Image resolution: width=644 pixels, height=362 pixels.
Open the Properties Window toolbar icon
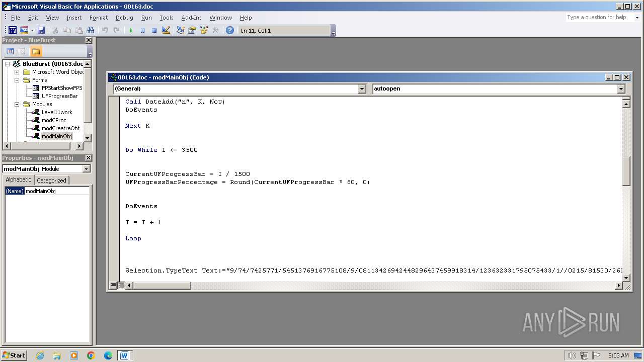coord(192,30)
